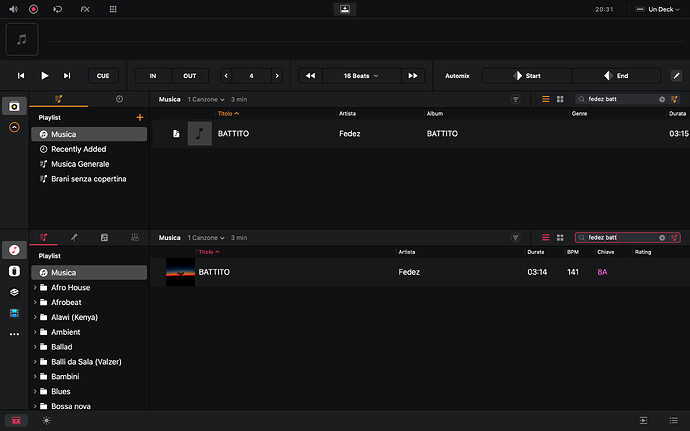Expand the Afro House folder
The height and width of the screenshot is (431, 690).
coord(37,288)
